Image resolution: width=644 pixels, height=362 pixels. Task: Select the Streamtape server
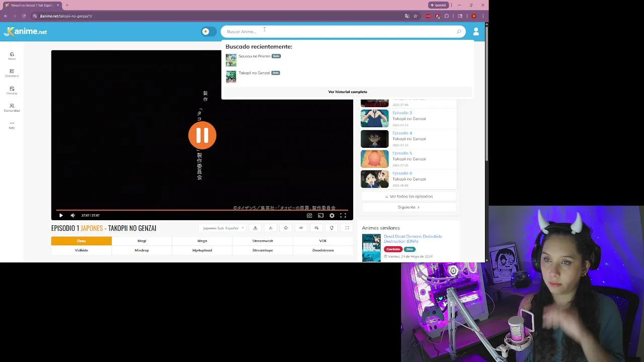point(263,250)
